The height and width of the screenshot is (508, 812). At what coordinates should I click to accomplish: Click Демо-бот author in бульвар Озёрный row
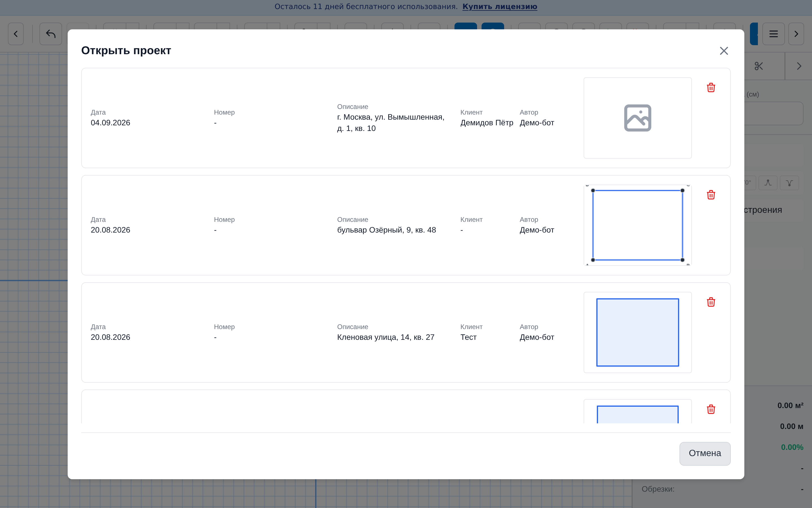[x=537, y=230]
